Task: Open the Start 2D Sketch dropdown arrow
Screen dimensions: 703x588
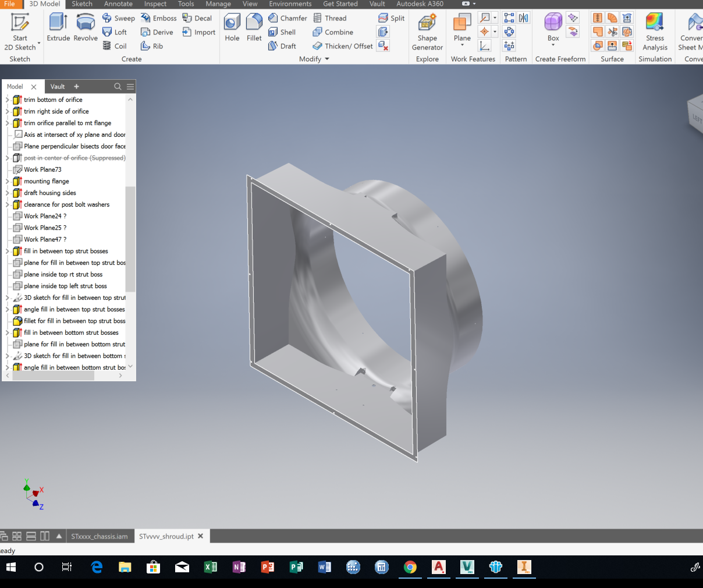Action: click(39, 43)
